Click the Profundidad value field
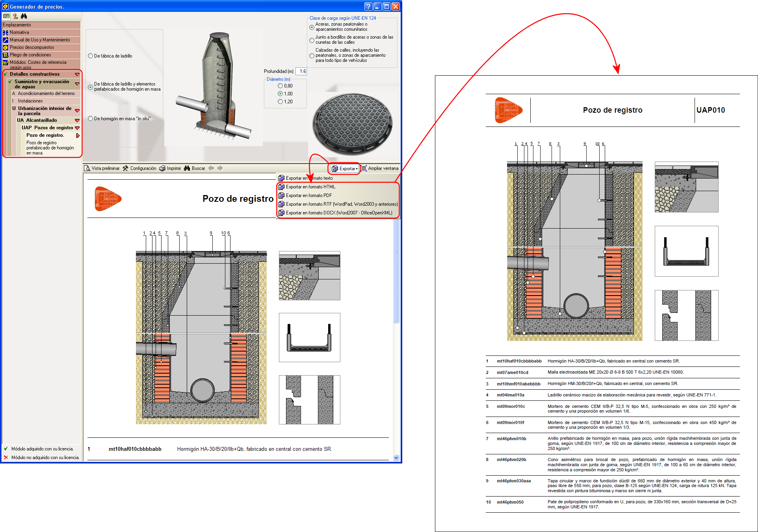Screen dimensions: 758x532 (x=301, y=71)
